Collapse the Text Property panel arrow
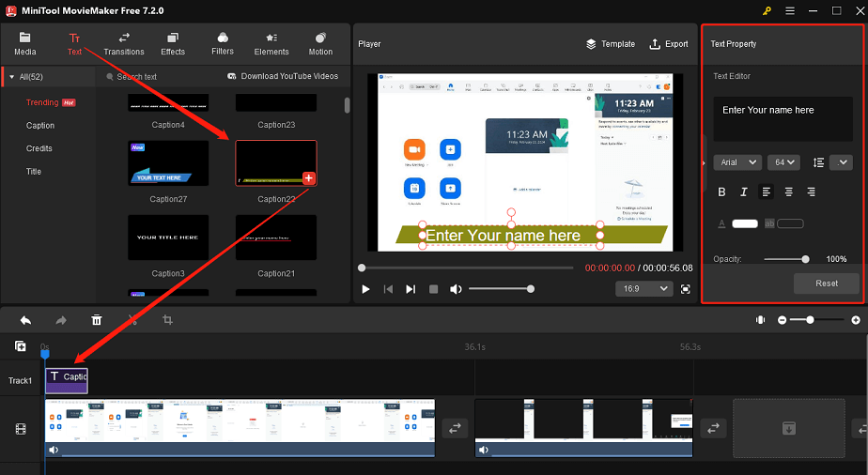Viewport: 868px width, 475px height. click(704, 163)
